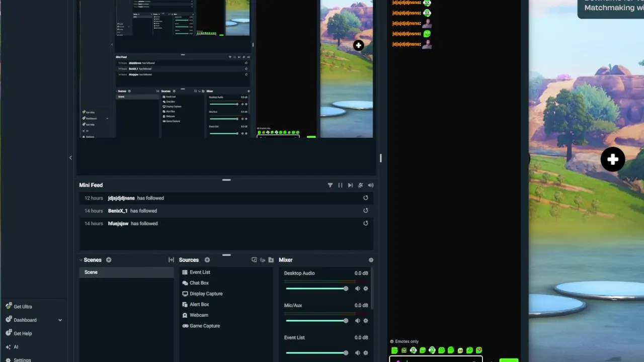Click username BenixX_1 in Mini Feed

tap(118, 211)
